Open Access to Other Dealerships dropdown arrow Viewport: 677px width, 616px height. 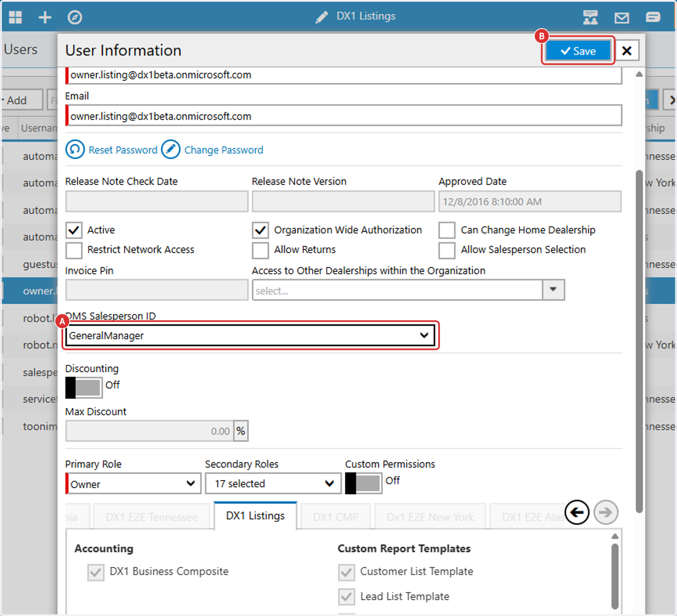click(x=553, y=290)
